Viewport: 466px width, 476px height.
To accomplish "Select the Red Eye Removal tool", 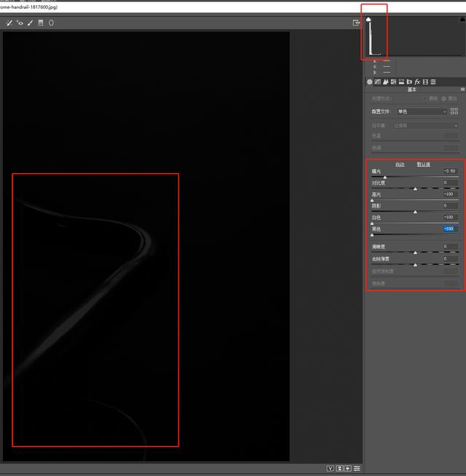I will (20, 23).
